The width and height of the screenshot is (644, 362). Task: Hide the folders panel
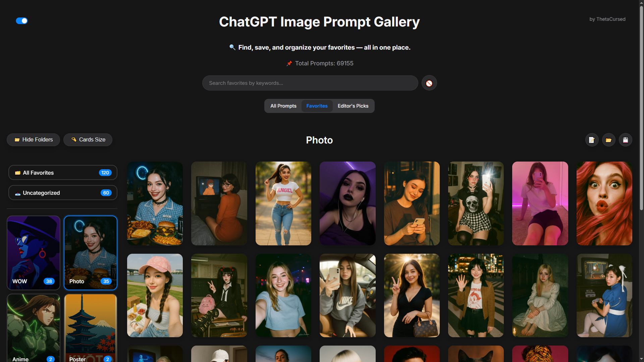click(x=33, y=139)
